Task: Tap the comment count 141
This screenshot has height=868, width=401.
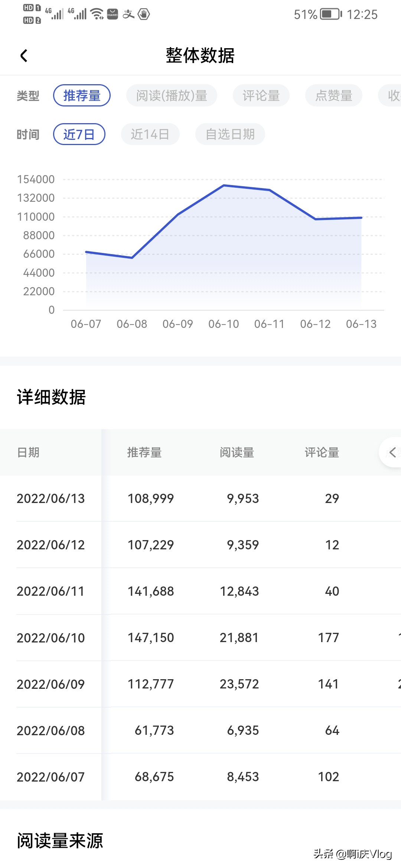Action: 329,684
